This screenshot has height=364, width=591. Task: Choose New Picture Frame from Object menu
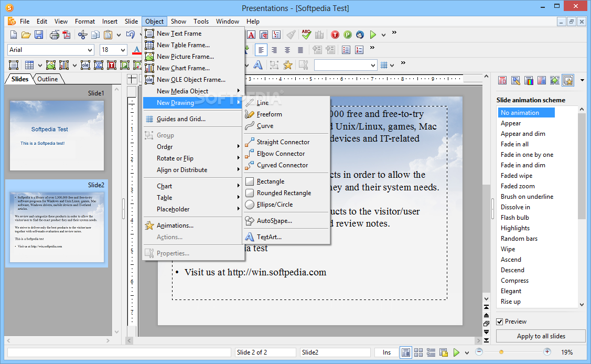tap(192, 57)
